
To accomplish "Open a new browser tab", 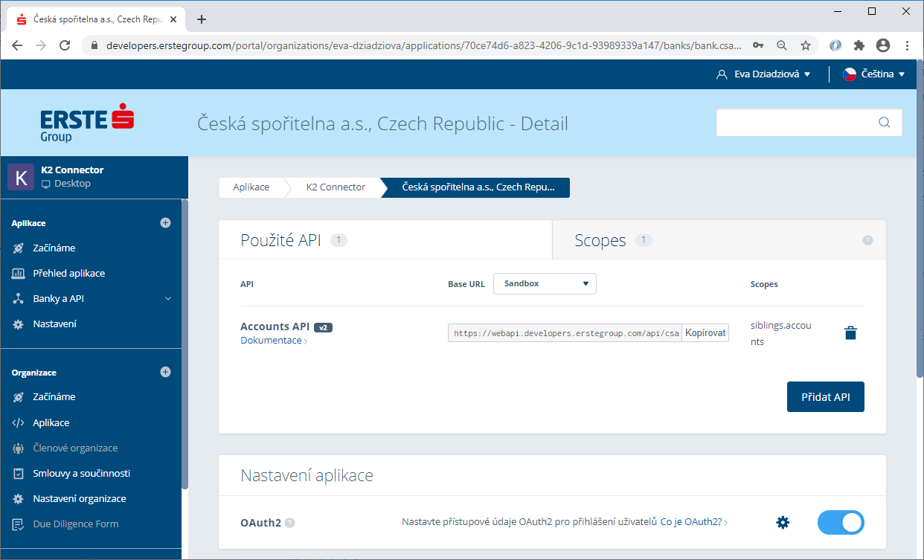I will (201, 19).
